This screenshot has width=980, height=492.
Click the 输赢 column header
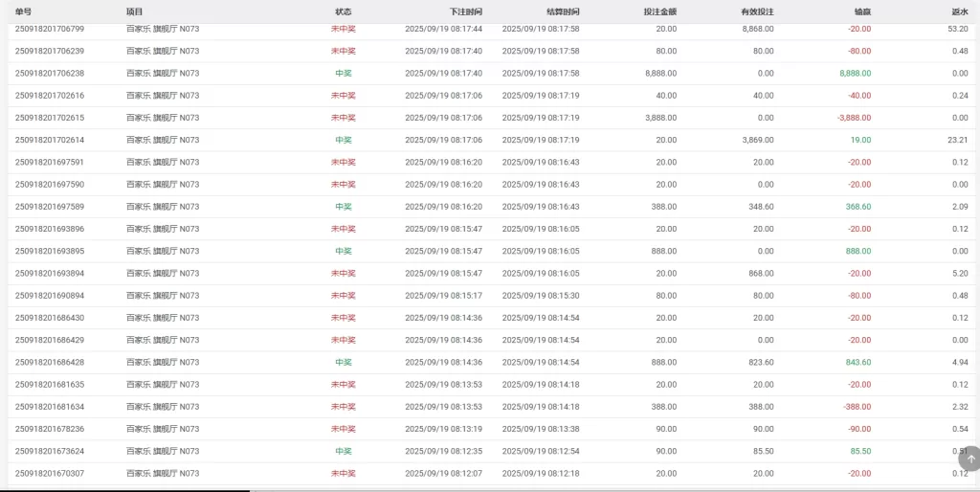(861, 11)
